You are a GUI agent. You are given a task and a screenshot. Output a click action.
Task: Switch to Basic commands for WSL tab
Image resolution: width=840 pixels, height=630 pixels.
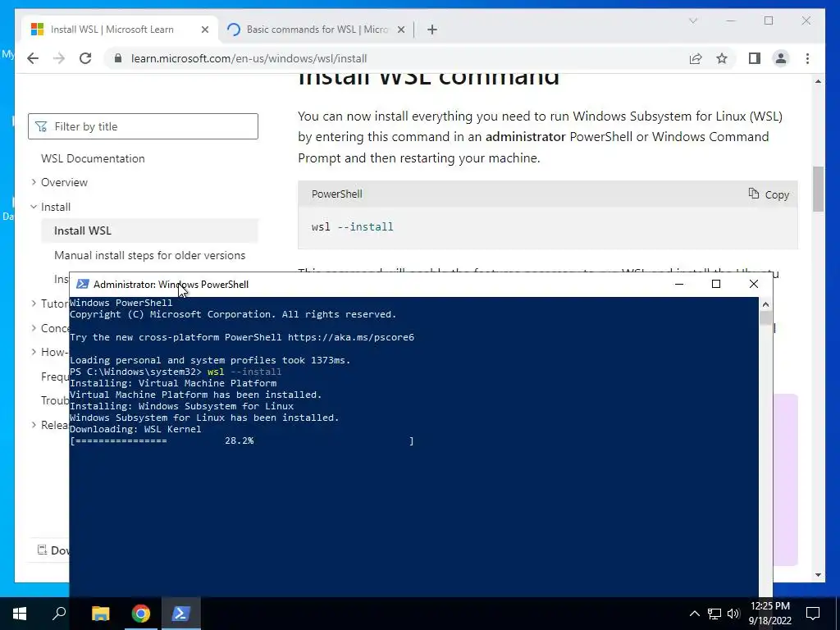click(x=317, y=30)
